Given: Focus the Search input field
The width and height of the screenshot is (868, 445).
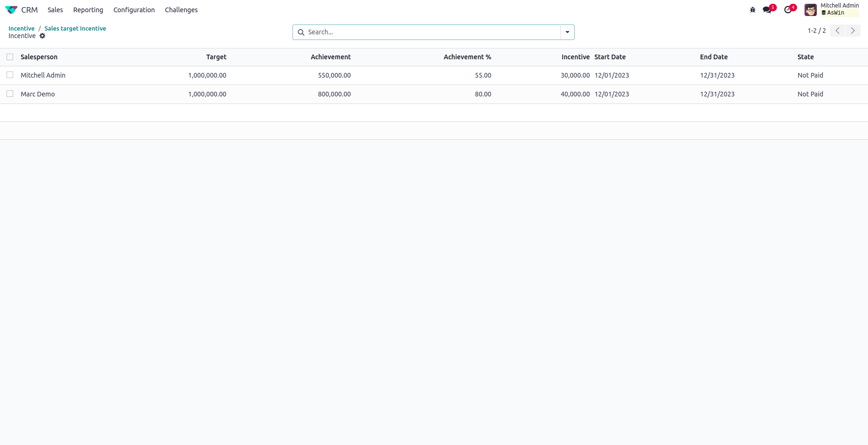Looking at the screenshot, I should 433,32.
